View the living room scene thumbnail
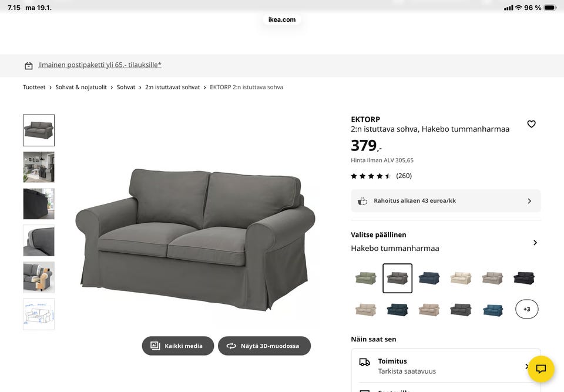This screenshot has width=564, height=392. (x=39, y=167)
